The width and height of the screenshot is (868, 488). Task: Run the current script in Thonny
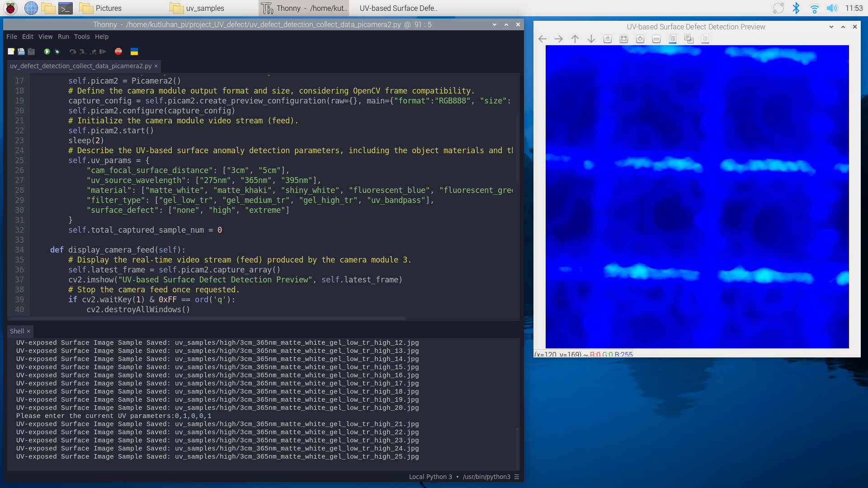(47, 52)
